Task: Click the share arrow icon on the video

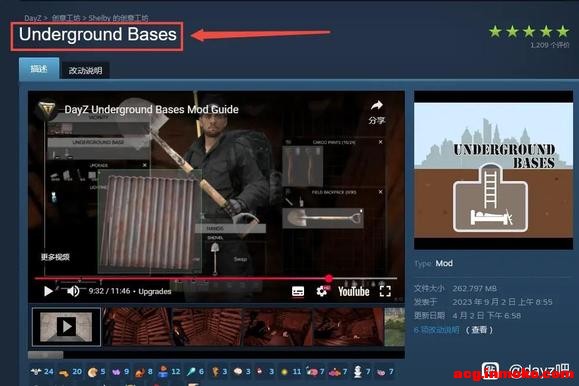Action: 377,106
